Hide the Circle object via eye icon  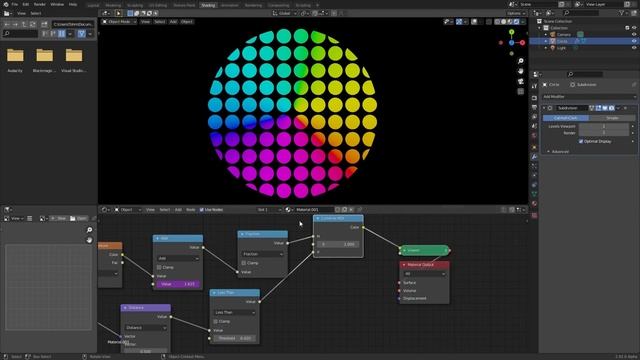point(634,41)
